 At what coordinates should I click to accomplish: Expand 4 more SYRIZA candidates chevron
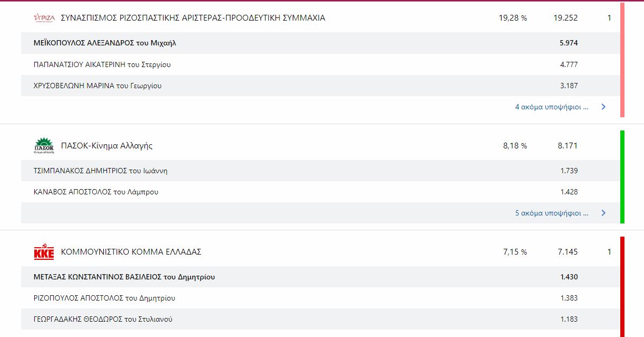(x=603, y=107)
